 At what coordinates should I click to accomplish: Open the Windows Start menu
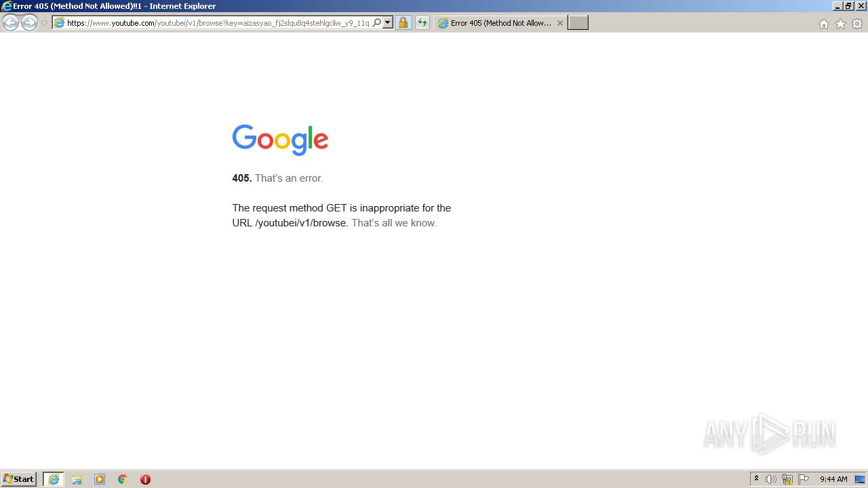[19, 479]
